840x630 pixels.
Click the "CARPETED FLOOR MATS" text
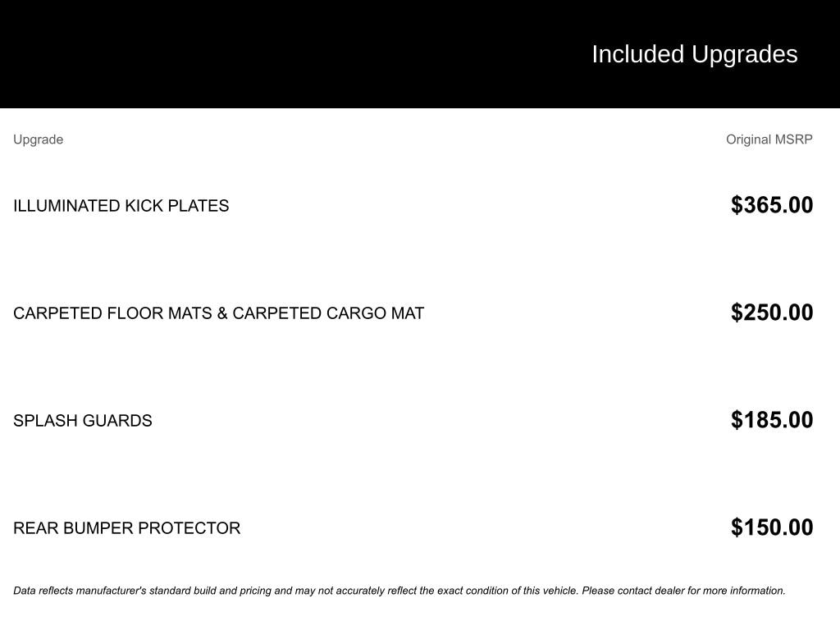(x=112, y=313)
